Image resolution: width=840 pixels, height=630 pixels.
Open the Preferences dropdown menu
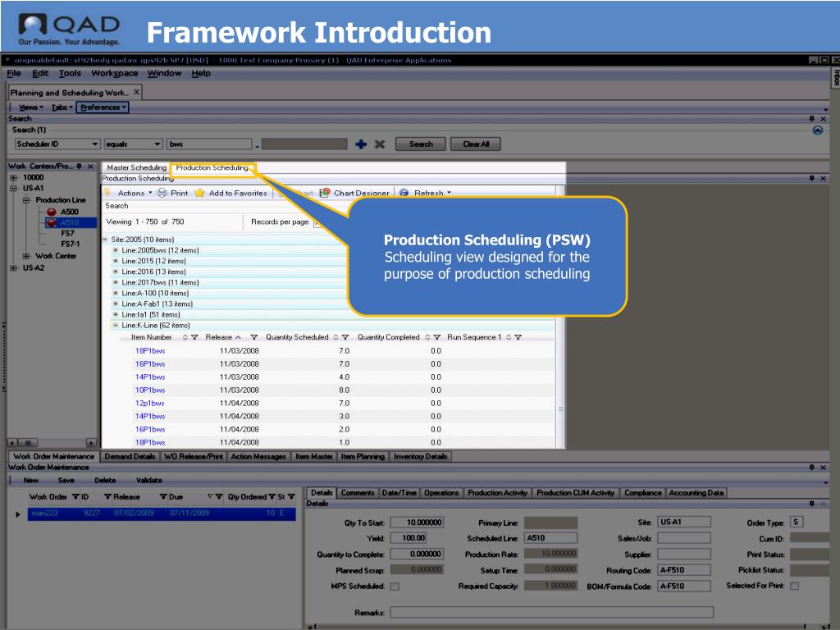coord(103,107)
